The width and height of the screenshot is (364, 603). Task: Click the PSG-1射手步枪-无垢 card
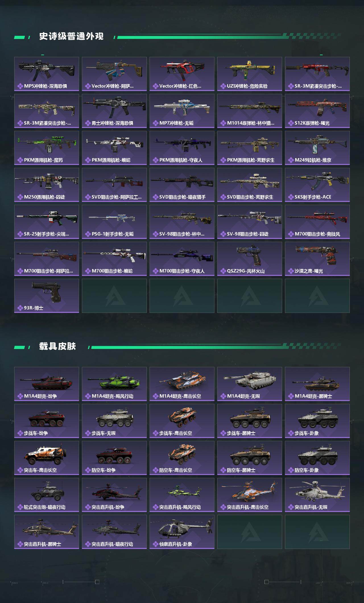click(114, 222)
